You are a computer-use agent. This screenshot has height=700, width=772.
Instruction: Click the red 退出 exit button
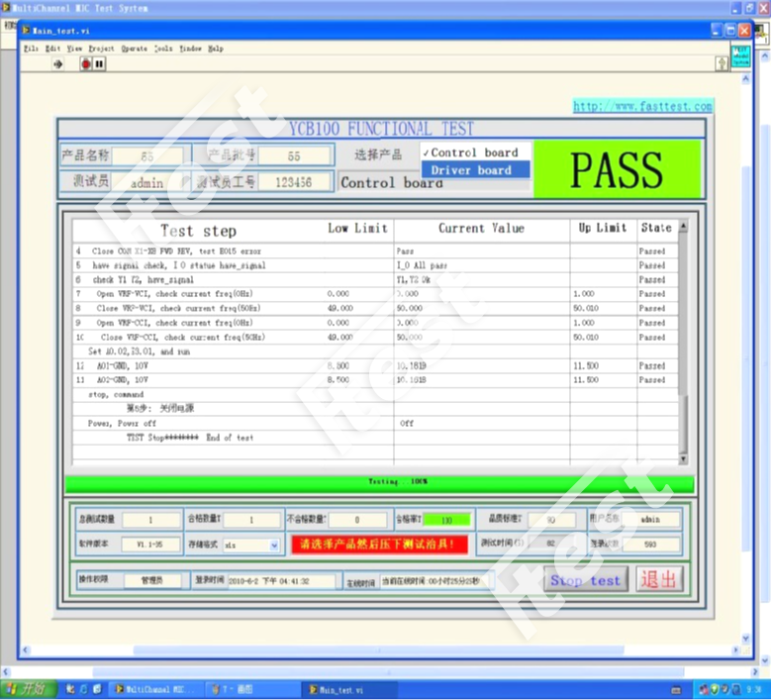pyautogui.click(x=659, y=579)
